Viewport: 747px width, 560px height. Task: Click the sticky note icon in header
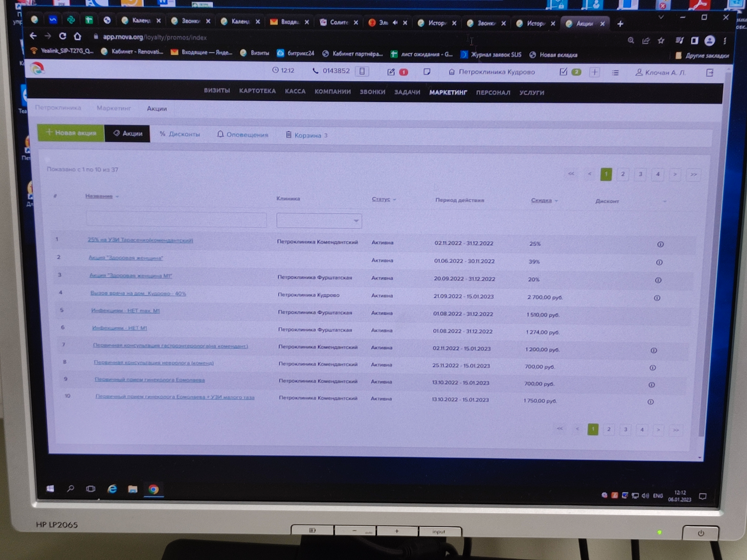pos(427,71)
